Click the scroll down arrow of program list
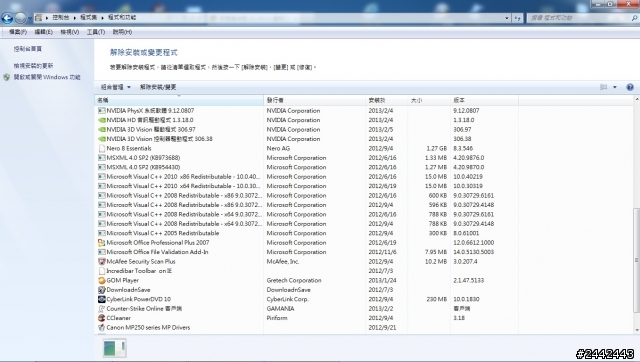Image resolution: width=640 pixels, height=362 pixels. [636, 330]
